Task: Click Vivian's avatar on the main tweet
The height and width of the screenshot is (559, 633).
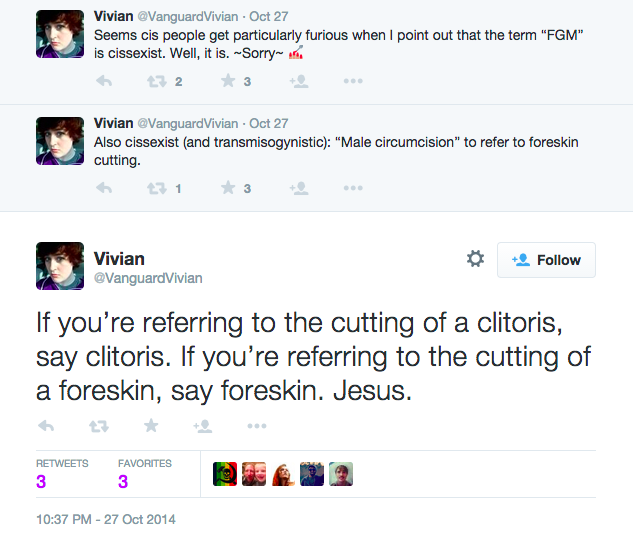Action: [60, 266]
